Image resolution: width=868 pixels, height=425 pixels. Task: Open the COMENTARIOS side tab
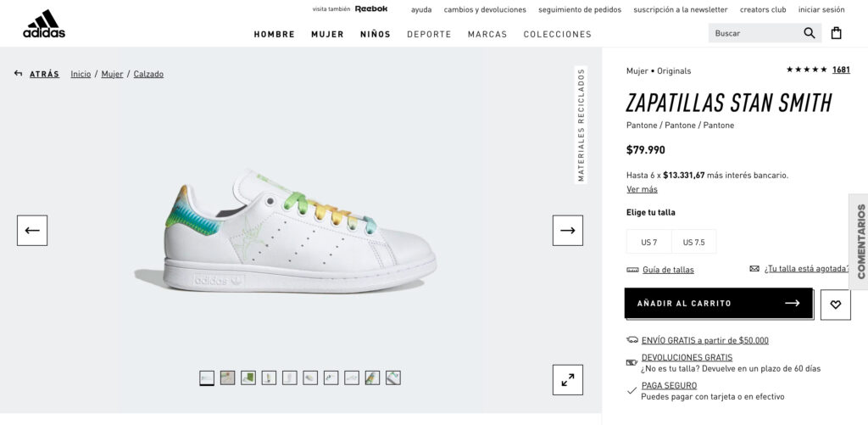tap(860, 242)
